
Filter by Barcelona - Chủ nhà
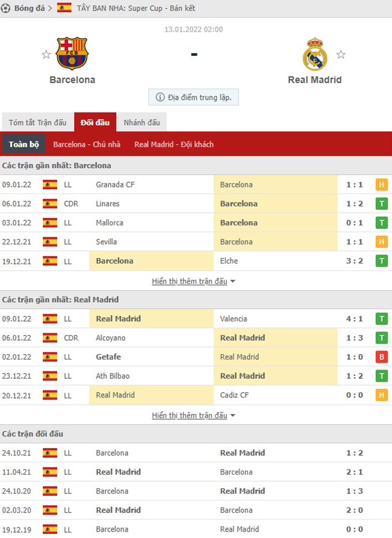[87, 145]
